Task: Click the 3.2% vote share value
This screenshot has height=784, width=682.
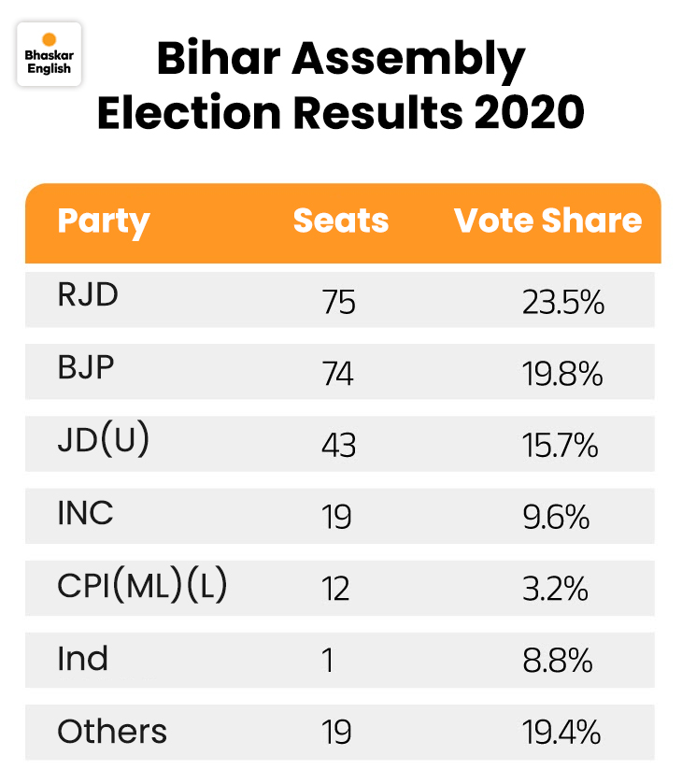Action: click(x=555, y=590)
